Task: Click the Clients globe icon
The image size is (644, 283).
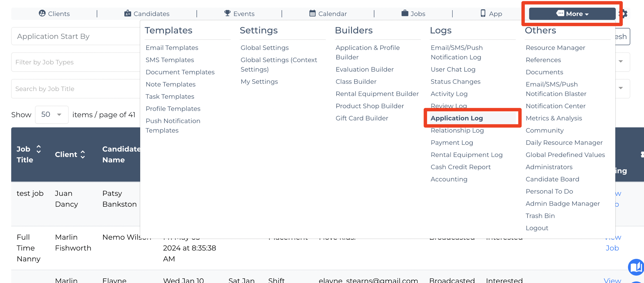Action: point(42,13)
